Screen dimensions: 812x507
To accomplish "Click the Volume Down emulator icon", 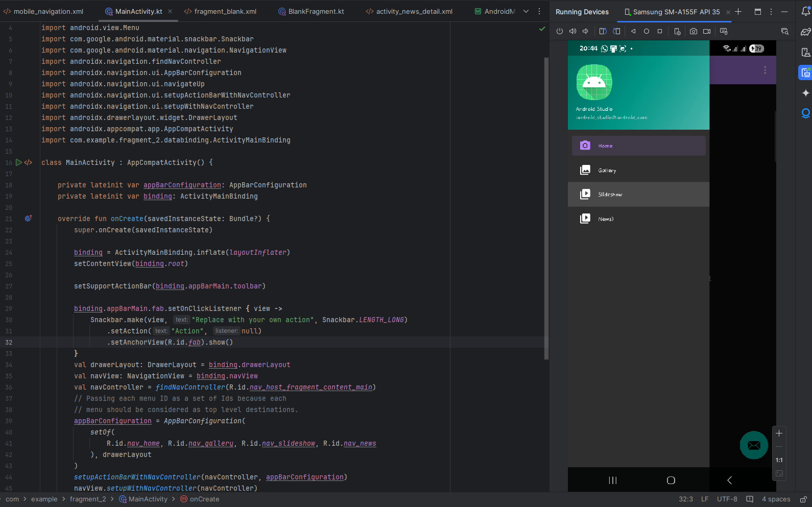I will (585, 31).
